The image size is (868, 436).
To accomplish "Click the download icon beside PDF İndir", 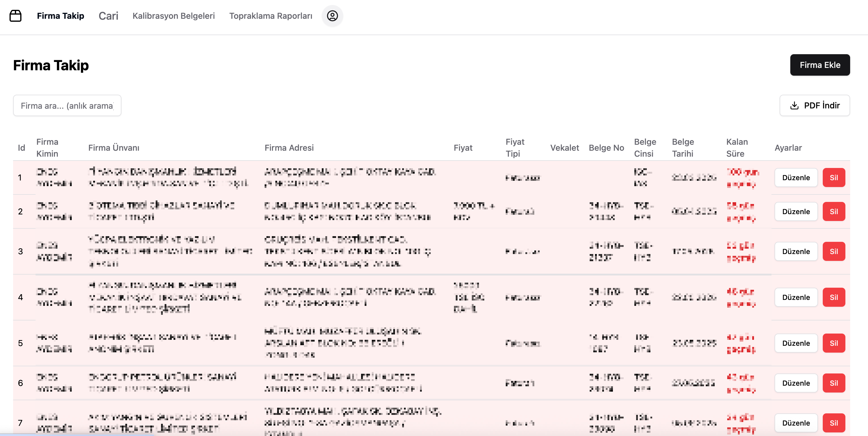I will [794, 105].
